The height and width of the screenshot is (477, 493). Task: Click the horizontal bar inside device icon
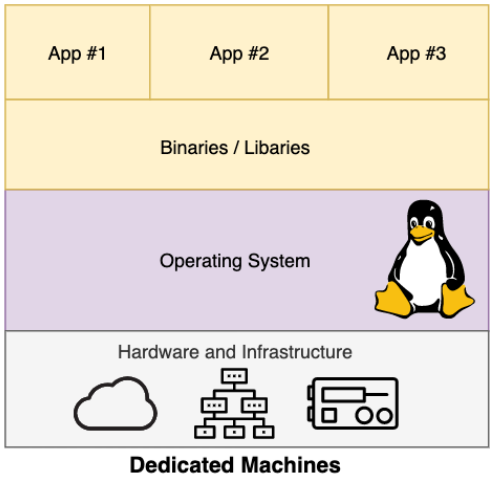344,394
